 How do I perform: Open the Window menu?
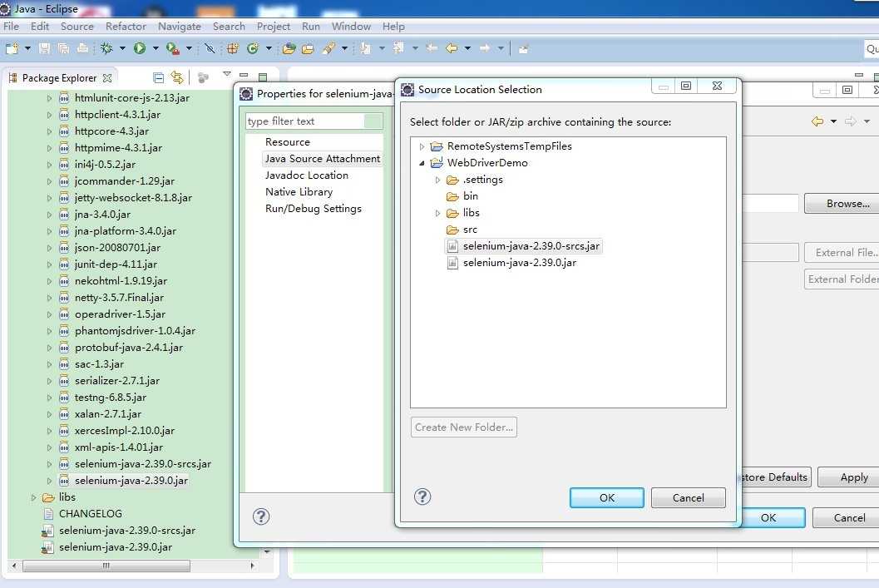pyautogui.click(x=351, y=27)
